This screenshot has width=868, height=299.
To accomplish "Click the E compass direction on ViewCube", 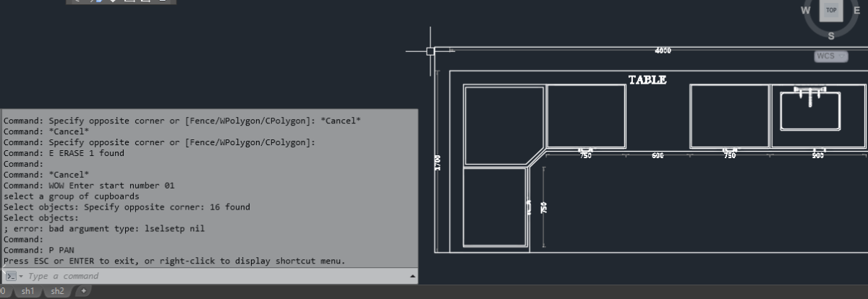I will (856, 11).
